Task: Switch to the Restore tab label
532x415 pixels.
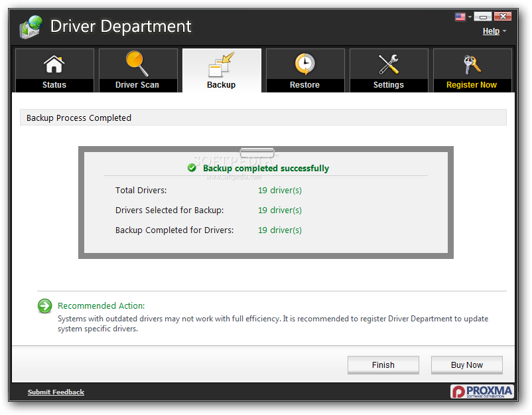Action: (x=304, y=85)
